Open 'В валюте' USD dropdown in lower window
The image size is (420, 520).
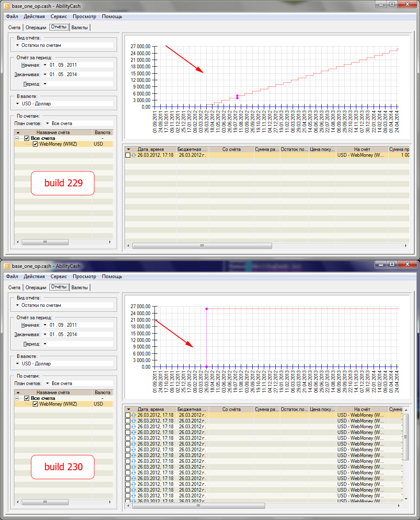coord(18,364)
